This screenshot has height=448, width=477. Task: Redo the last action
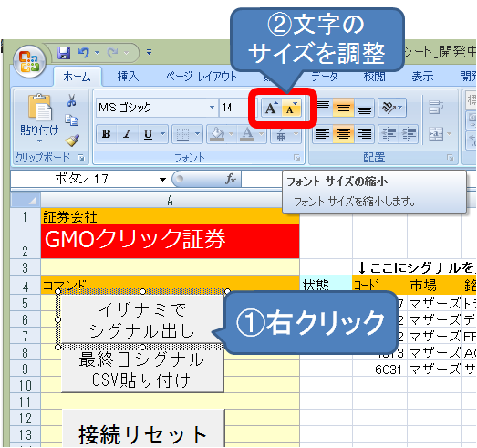113,53
